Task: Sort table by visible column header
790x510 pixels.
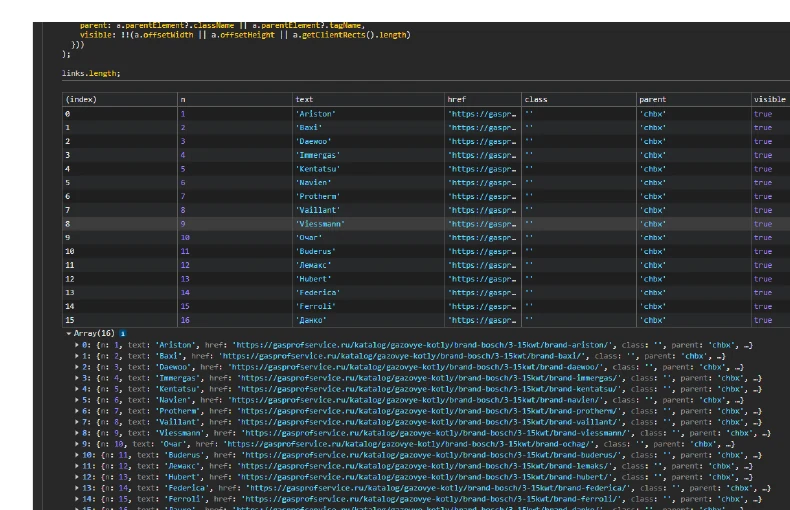Action: (x=770, y=99)
